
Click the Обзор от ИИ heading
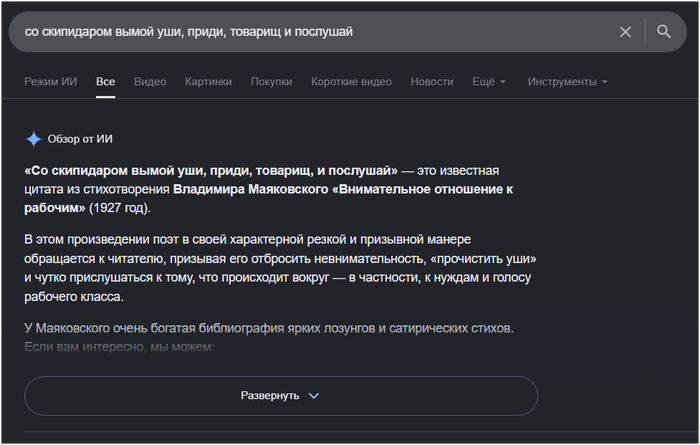pyautogui.click(x=80, y=139)
